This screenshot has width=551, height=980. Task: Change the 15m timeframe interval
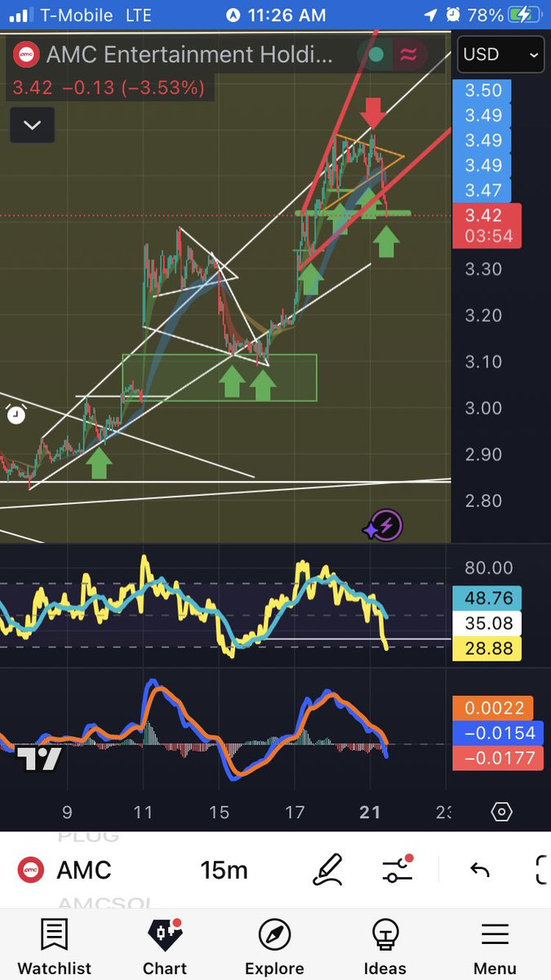tap(224, 870)
